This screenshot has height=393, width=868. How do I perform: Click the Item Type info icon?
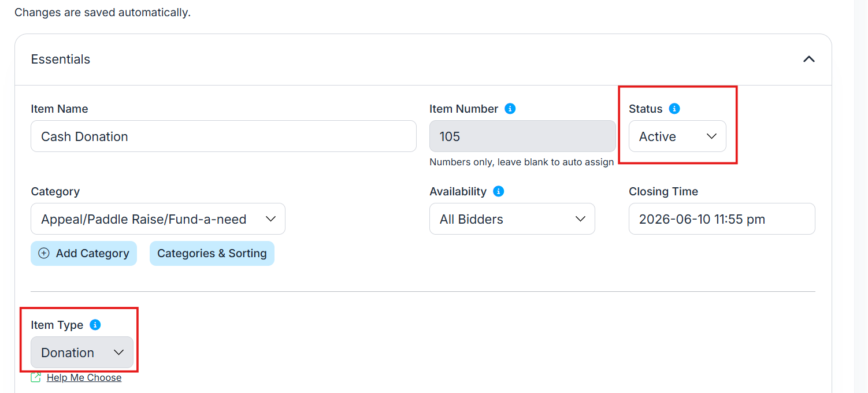tap(95, 325)
